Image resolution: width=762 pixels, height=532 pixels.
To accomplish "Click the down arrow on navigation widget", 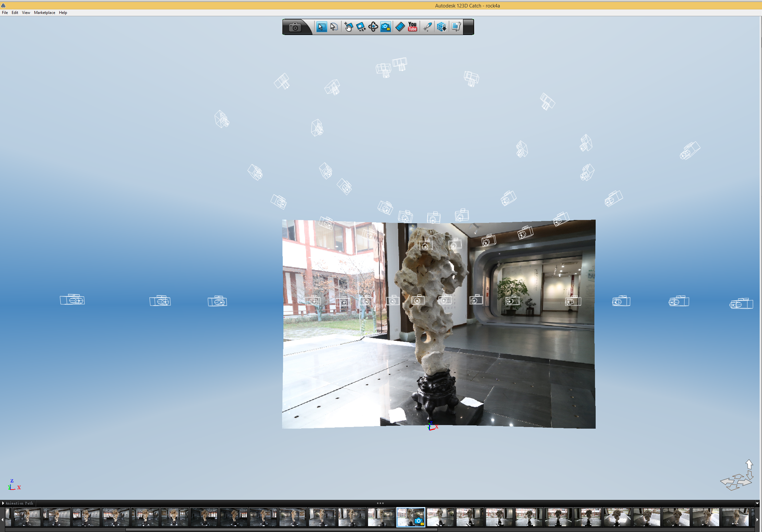I will 750,475.
